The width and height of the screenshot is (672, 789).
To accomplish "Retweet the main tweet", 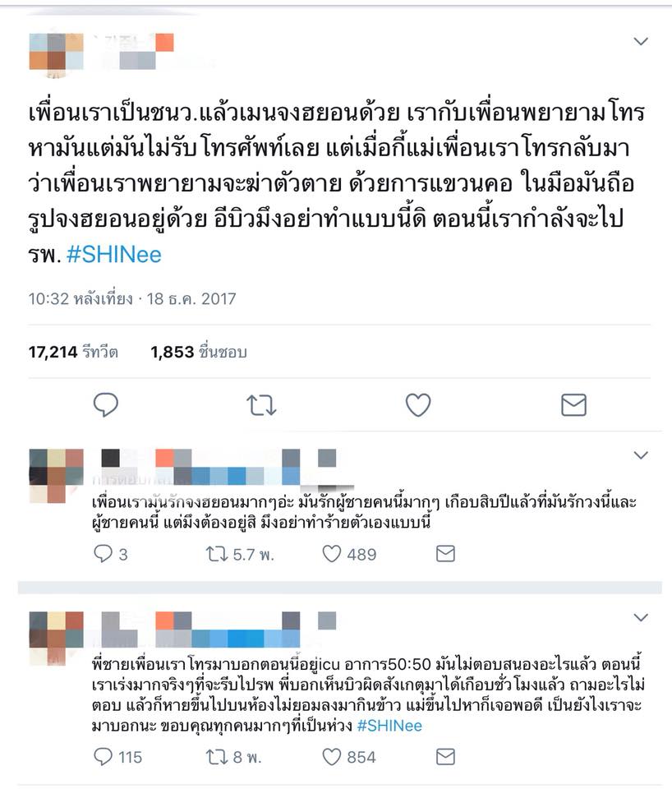I will coord(261,405).
